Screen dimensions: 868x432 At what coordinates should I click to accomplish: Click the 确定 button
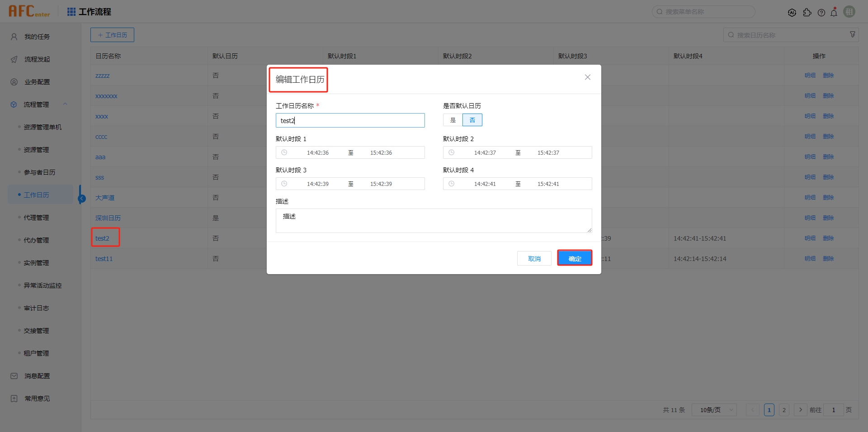pos(575,258)
